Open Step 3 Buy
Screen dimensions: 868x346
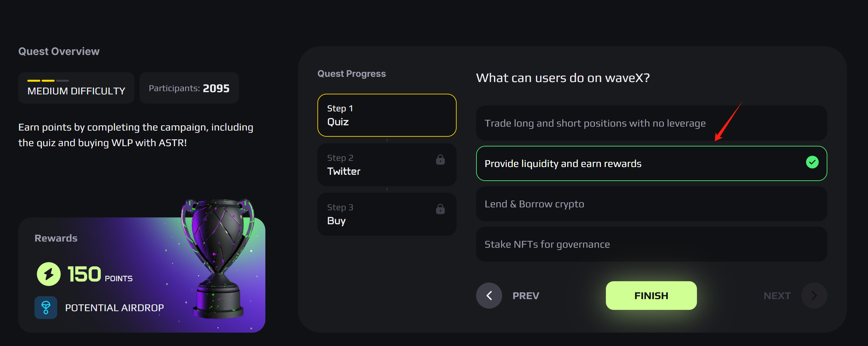click(386, 214)
